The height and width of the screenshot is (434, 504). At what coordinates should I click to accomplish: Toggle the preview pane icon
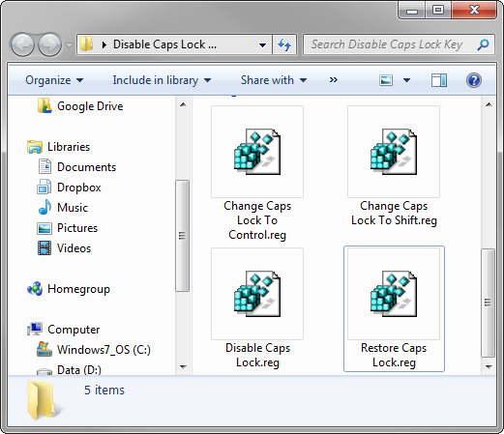coord(439,80)
